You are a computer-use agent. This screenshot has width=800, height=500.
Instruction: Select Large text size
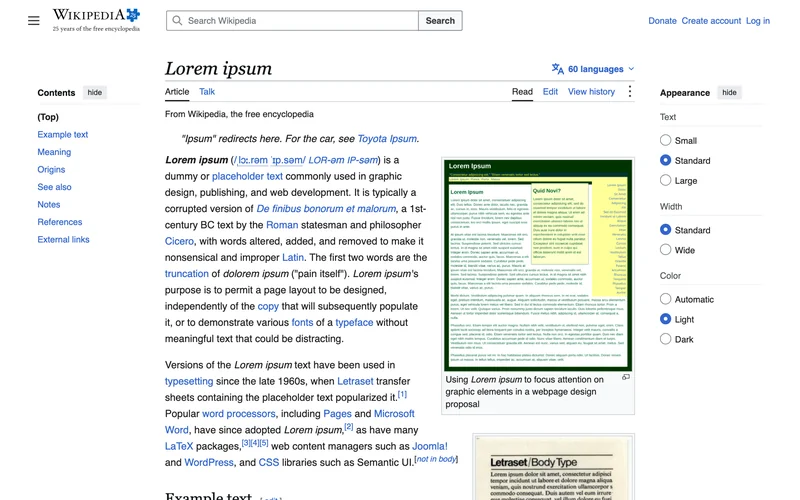665,180
